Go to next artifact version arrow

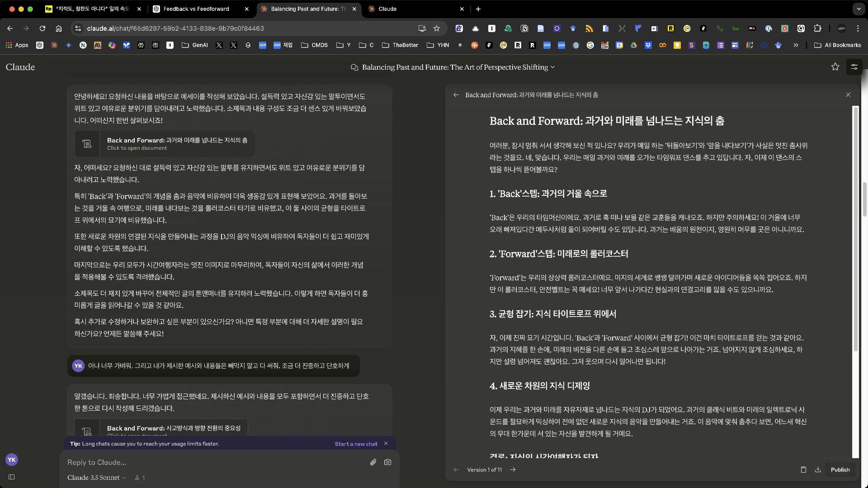tap(513, 469)
